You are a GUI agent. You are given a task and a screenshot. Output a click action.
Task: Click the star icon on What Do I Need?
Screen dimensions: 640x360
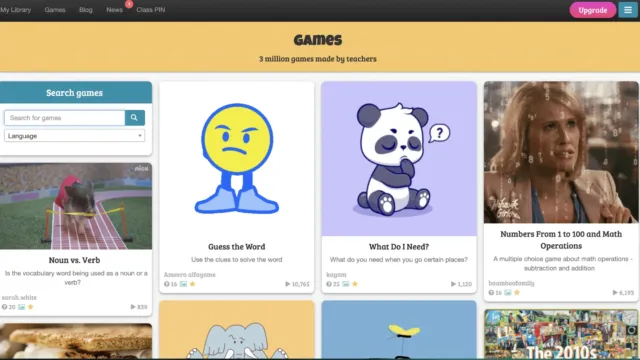tap(355, 284)
